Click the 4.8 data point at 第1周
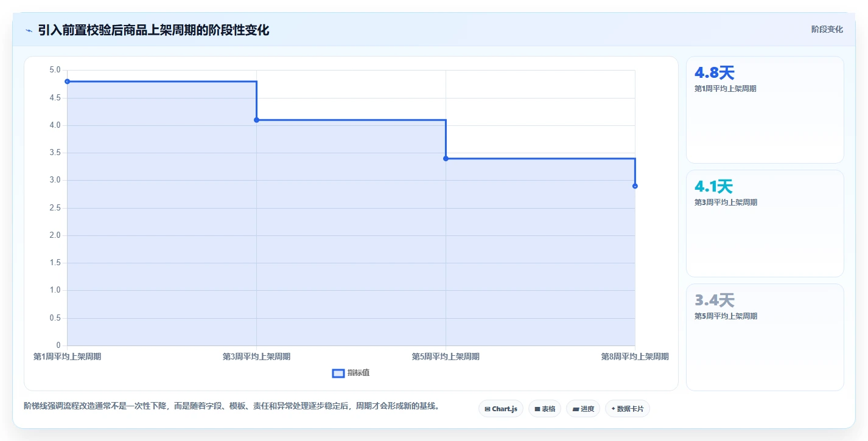The image size is (868, 441). coord(67,82)
